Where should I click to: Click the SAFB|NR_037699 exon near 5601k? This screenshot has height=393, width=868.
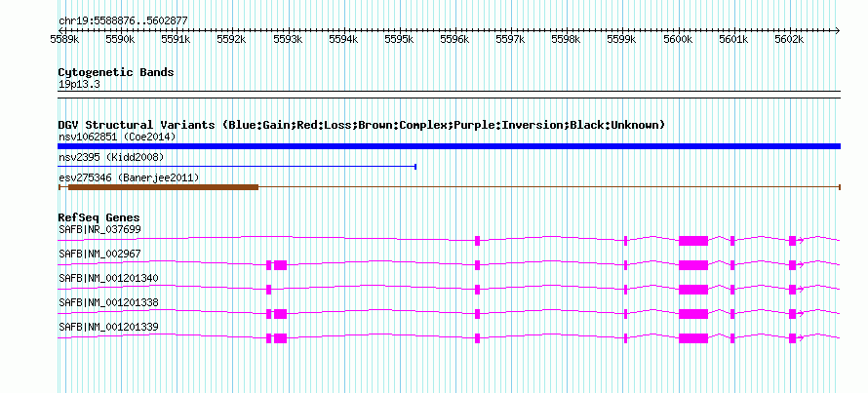click(732, 240)
